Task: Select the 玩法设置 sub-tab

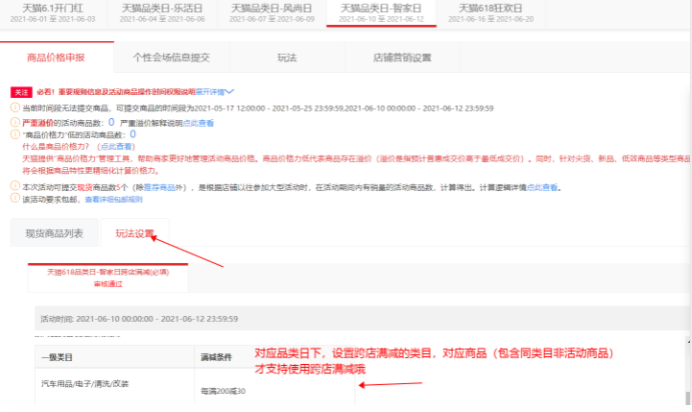Action: pos(135,234)
